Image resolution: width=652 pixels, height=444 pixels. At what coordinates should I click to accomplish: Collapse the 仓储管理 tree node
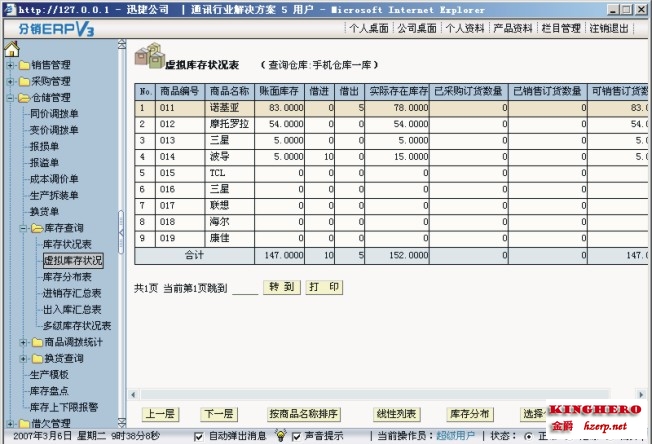click(x=10, y=98)
